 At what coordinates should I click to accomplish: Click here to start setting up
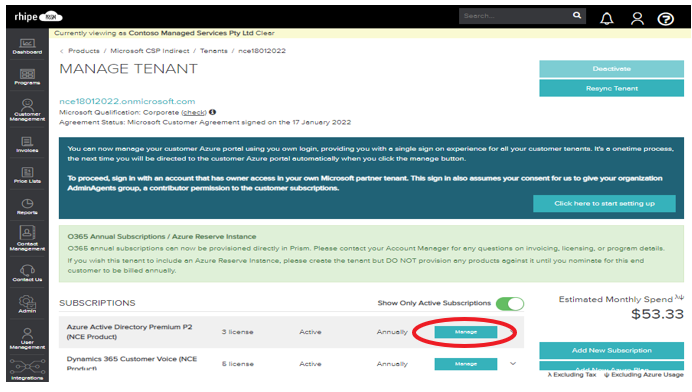point(604,204)
